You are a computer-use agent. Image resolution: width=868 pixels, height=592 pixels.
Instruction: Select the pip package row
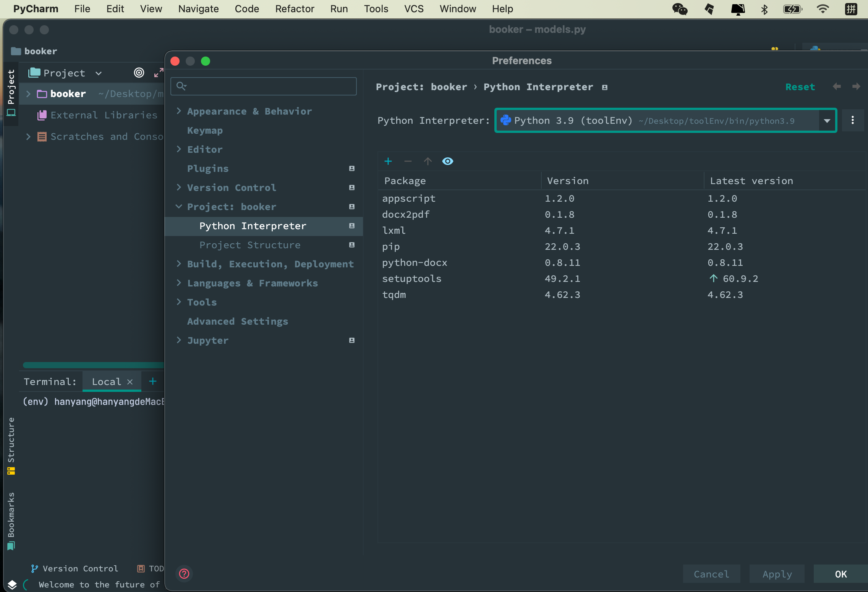click(622, 247)
